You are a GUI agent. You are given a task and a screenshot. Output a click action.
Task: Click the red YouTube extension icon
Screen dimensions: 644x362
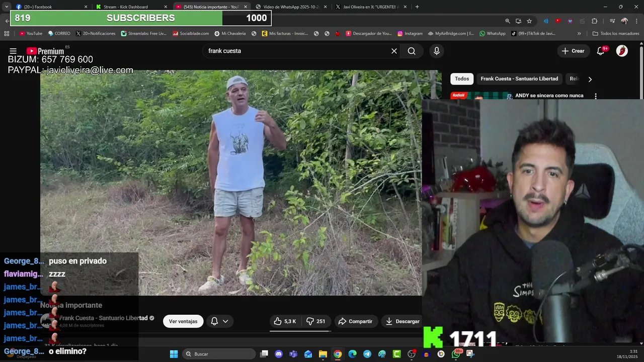(557, 21)
